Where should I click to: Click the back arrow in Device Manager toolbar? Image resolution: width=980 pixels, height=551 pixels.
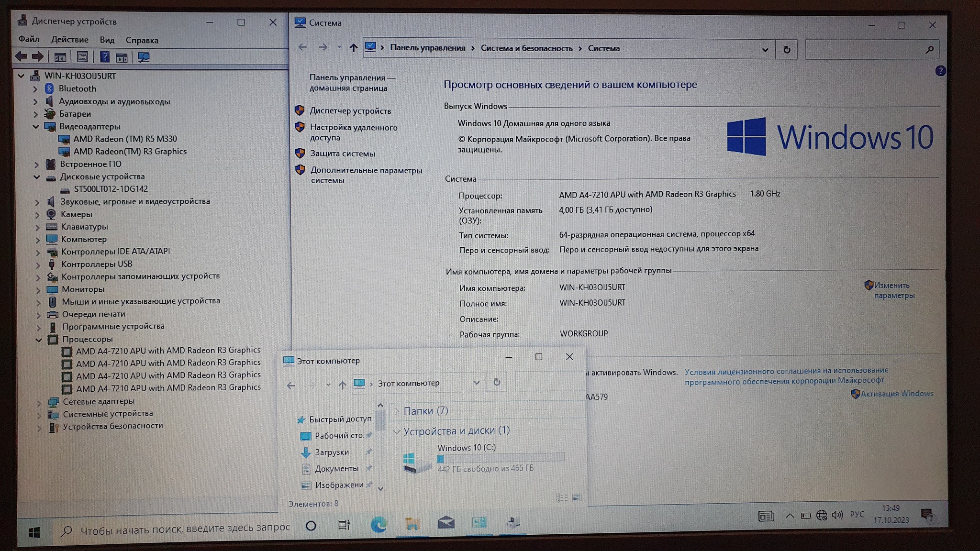[x=21, y=56]
